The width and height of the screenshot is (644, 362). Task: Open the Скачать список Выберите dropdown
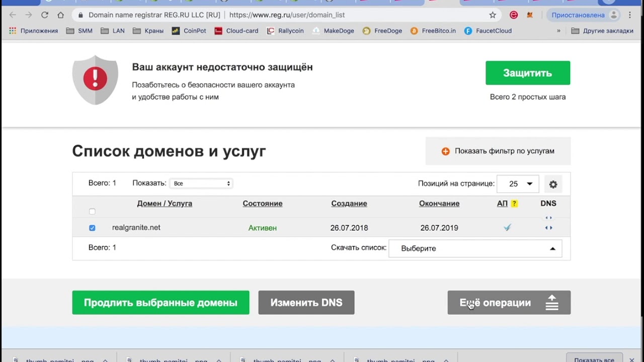[x=475, y=248]
